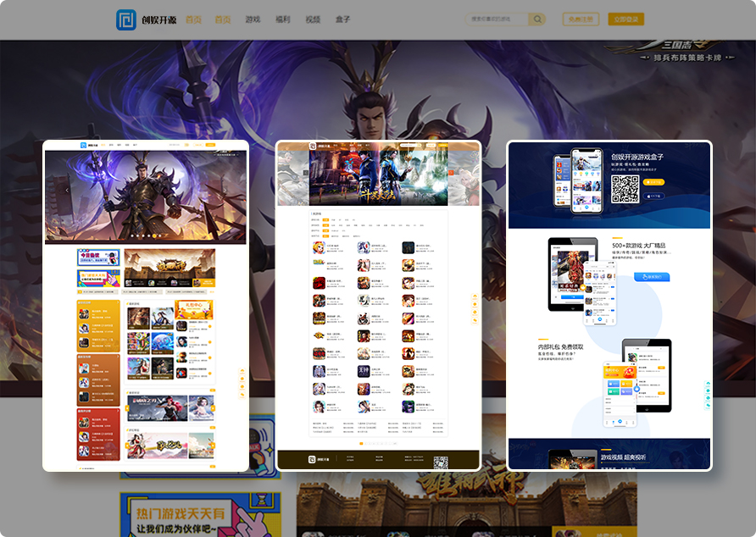The image size is (756, 537).
Task: Click the 内部礼包 免费领取 heading
Action: pos(561,347)
